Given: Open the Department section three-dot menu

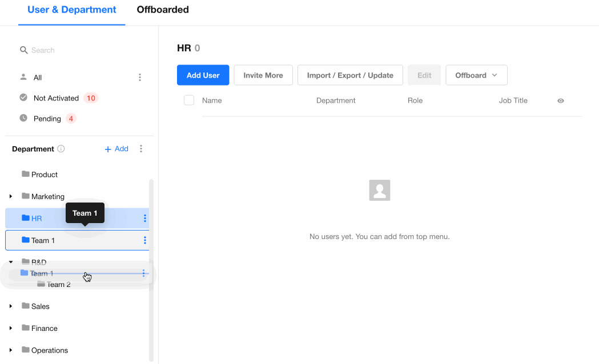Looking at the screenshot, I should (x=141, y=149).
